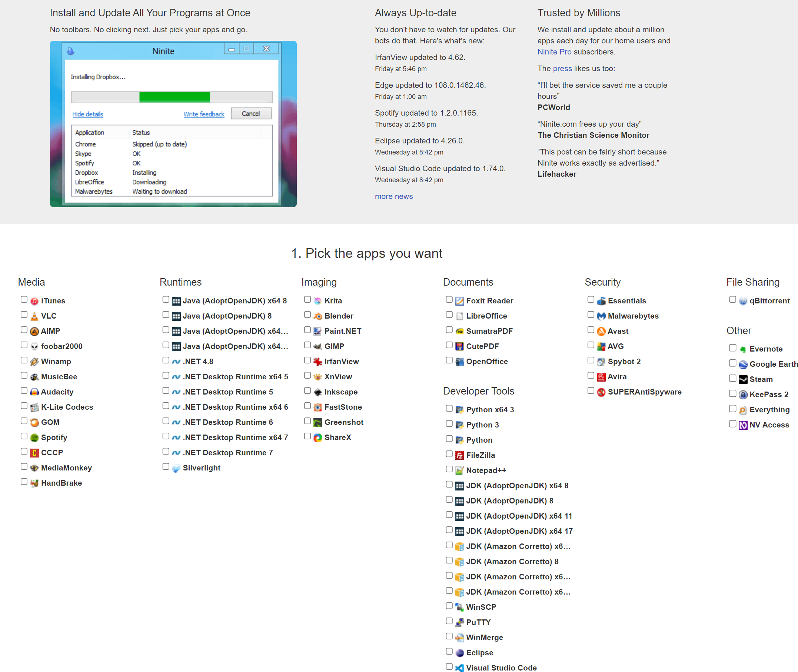Select the Essentials security checkbox
Viewport: 798px width, 672px height.
tap(591, 299)
